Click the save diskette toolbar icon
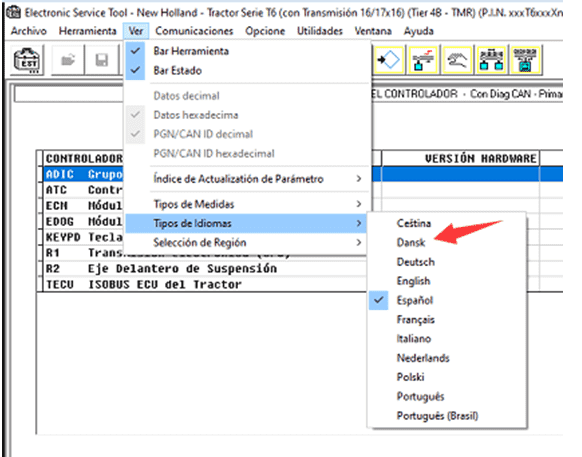The width and height of the screenshot is (582, 457). tap(102, 60)
